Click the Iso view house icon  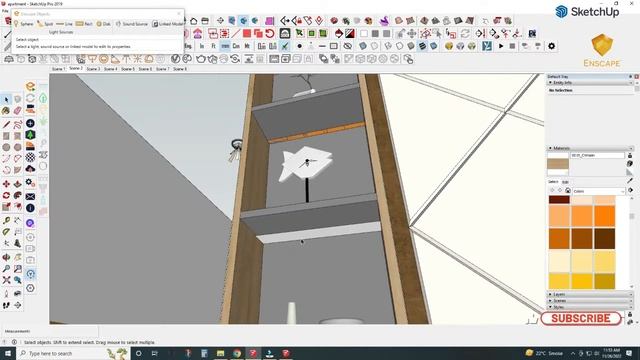point(193,21)
